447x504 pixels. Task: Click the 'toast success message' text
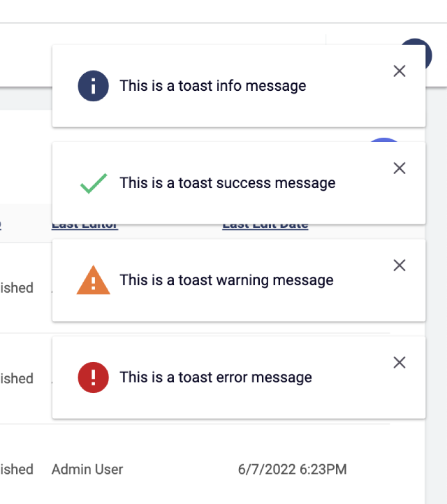(x=228, y=183)
